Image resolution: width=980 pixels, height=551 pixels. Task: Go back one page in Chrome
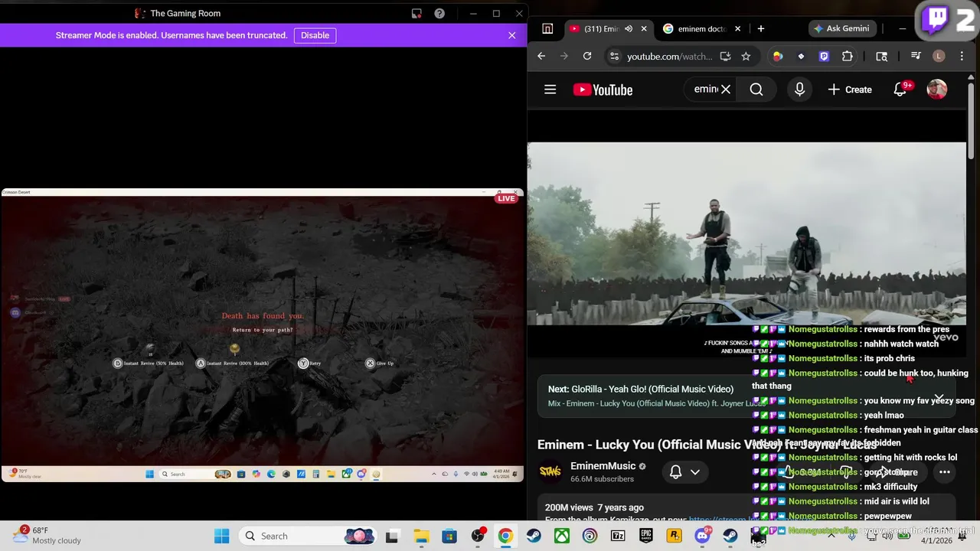(x=541, y=56)
